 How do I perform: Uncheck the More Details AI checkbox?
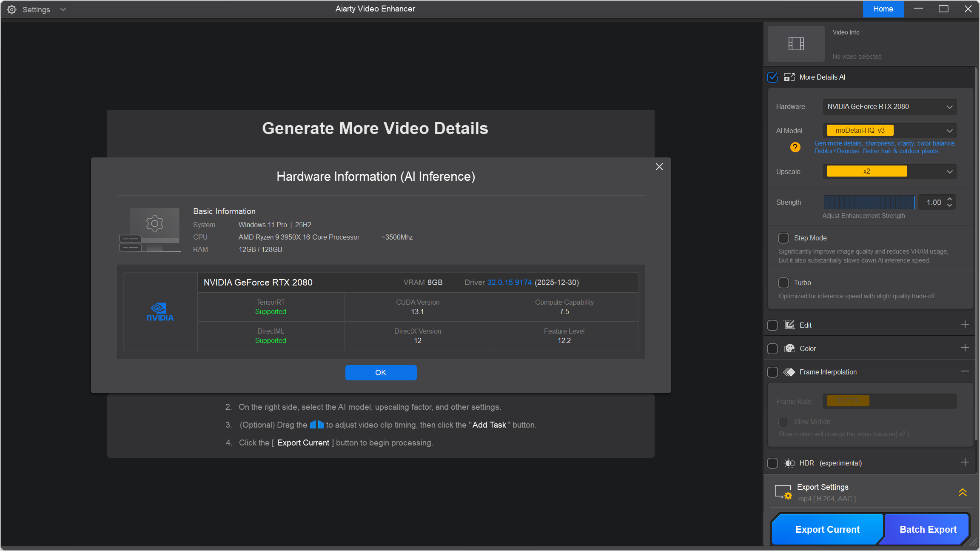pyautogui.click(x=772, y=77)
